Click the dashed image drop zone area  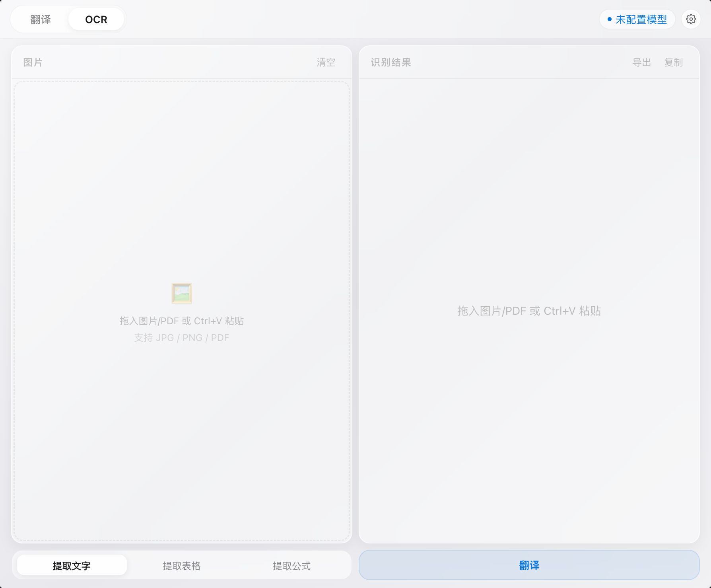pyautogui.click(x=182, y=311)
